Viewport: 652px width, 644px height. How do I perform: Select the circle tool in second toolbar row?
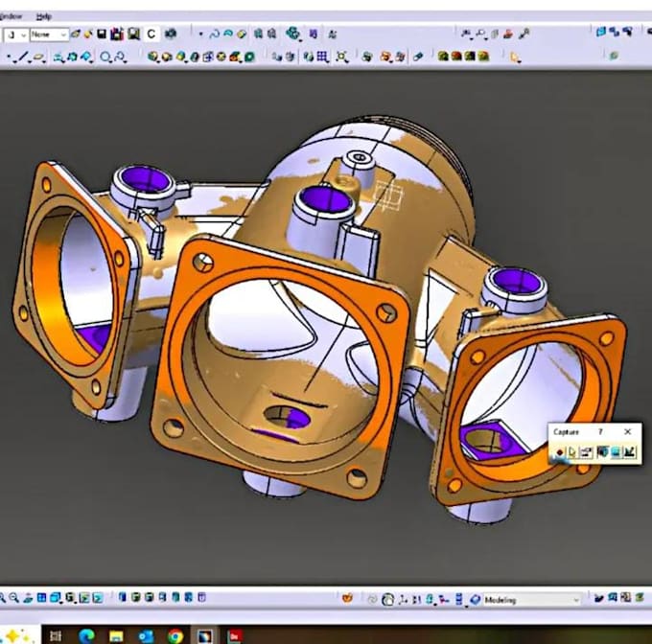point(105,57)
